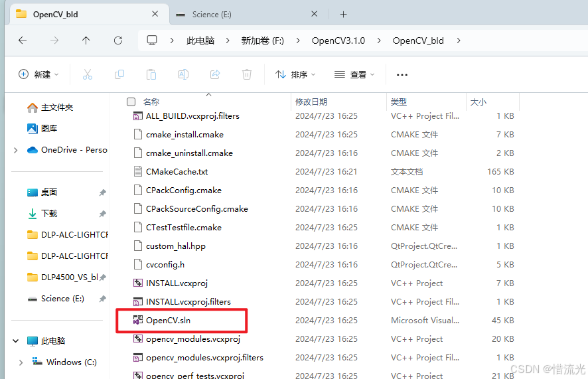The width and height of the screenshot is (588, 379).
Task: Click the INSTALL.vcxproj project file icon
Action: (x=138, y=283)
